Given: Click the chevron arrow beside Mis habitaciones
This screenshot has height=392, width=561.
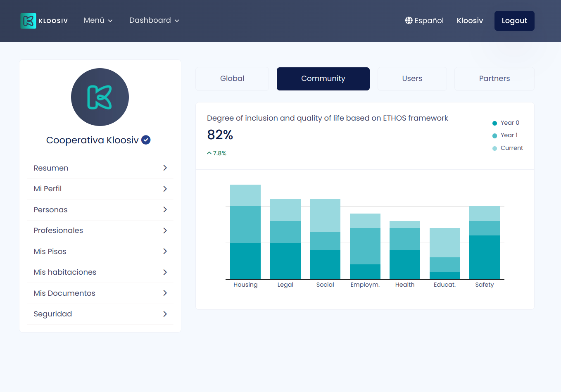Looking at the screenshot, I should 165,272.
